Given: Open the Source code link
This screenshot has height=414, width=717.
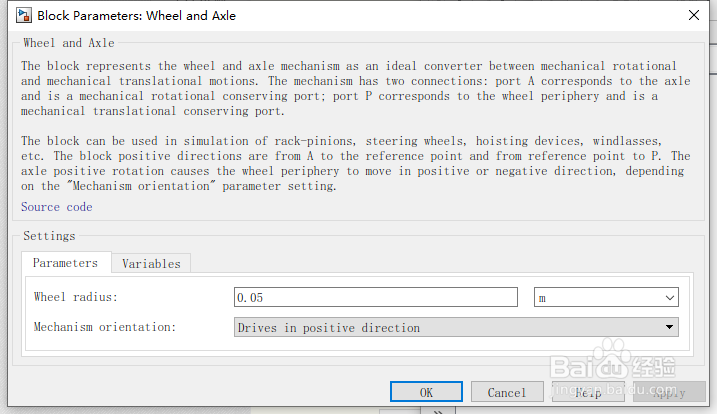Looking at the screenshot, I should point(56,207).
